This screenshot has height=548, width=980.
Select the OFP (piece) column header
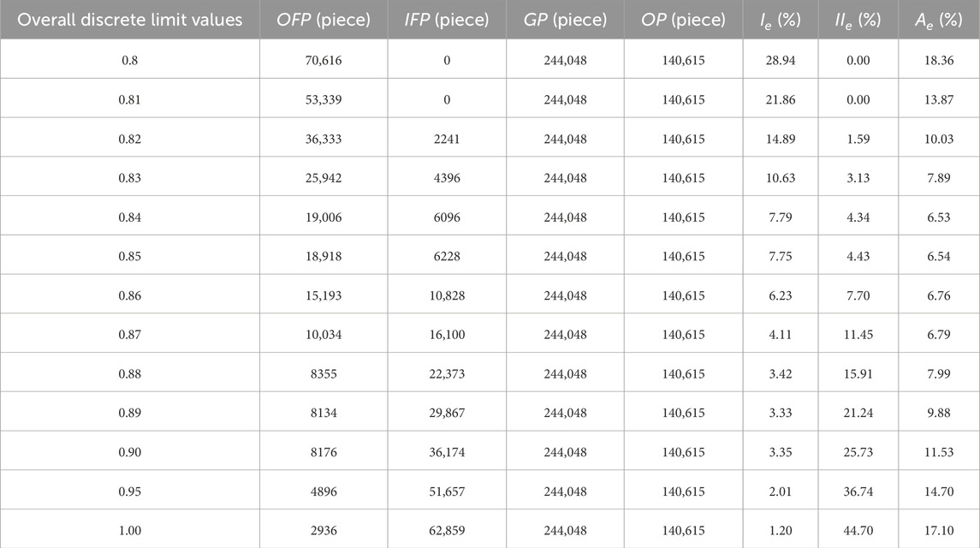[324, 20]
